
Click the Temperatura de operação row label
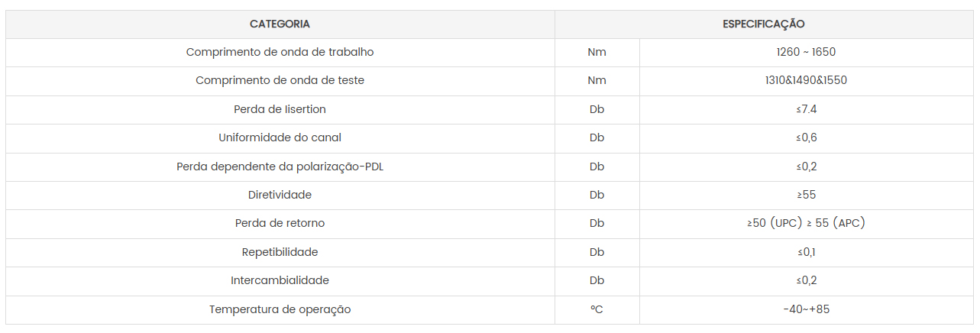point(280,309)
